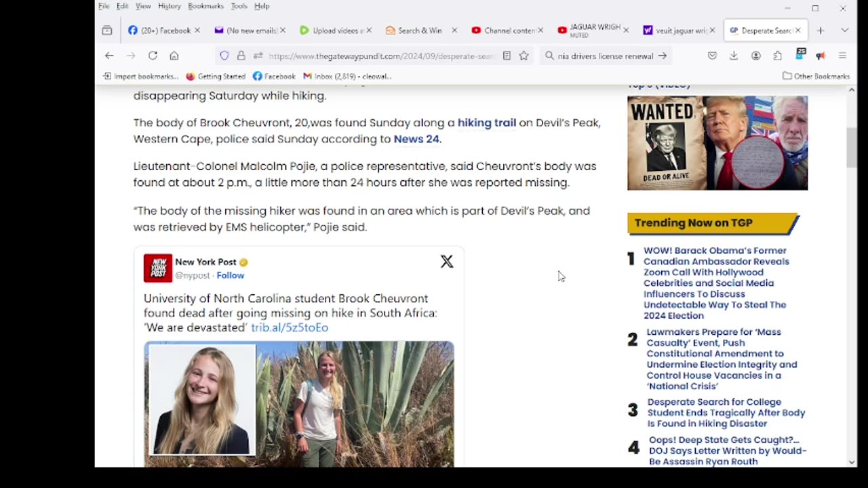The width and height of the screenshot is (868, 488).
Task: Open the extension icon with number badge
Action: tap(800, 54)
